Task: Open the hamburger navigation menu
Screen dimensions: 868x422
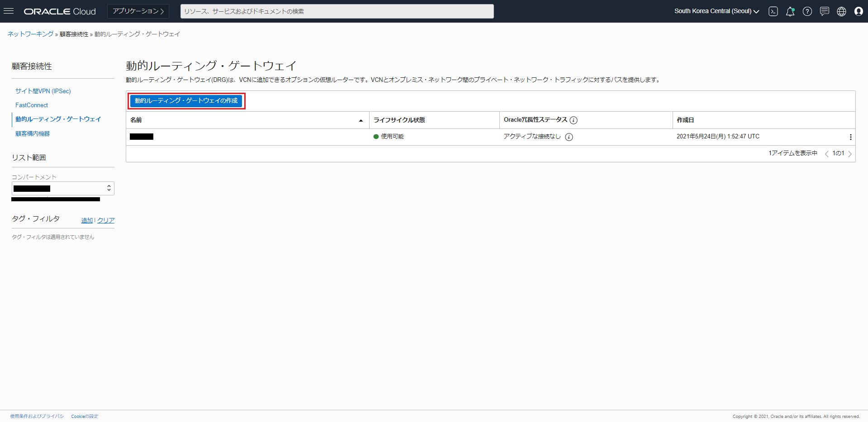Action: (9, 11)
